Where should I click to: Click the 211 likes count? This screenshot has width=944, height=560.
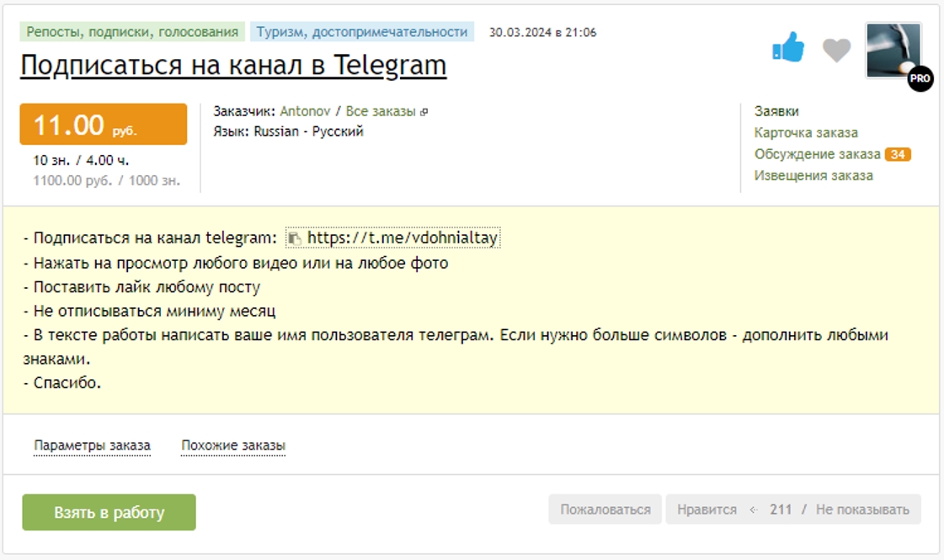781,509
